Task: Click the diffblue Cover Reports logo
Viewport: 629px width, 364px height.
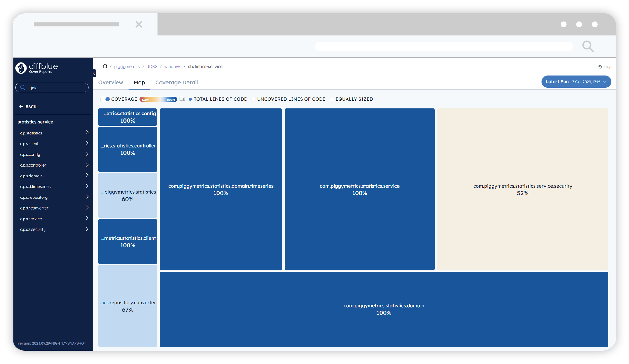Action: coord(36,68)
